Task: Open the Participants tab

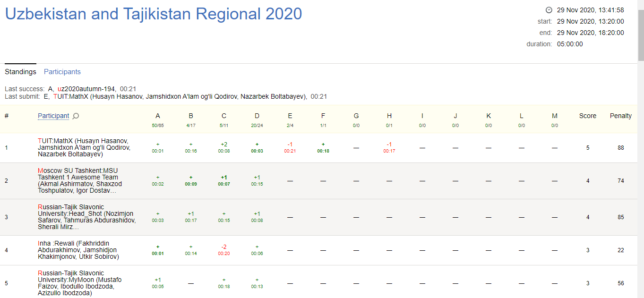Action: click(x=62, y=72)
